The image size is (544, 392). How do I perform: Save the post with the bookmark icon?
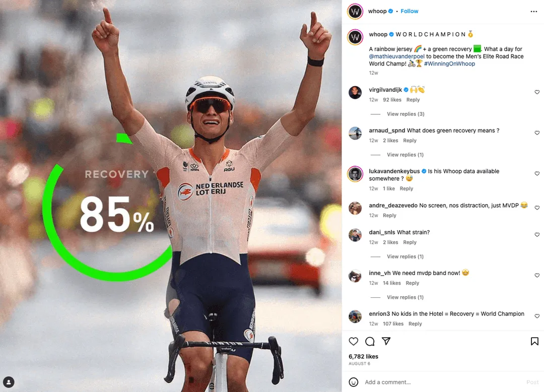click(534, 341)
